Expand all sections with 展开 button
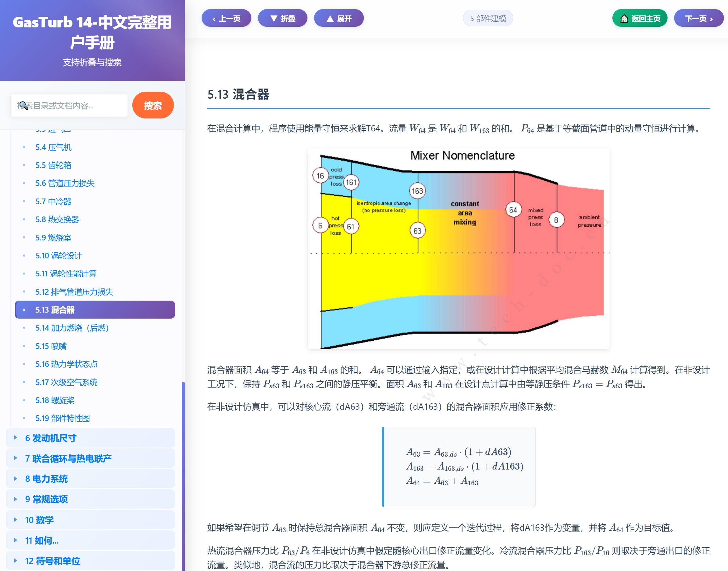This screenshot has height=571, width=728. point(339,18)
